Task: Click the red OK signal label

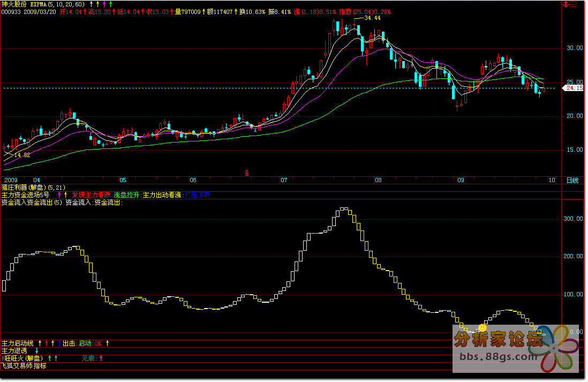Action: (x=98, y=343)
